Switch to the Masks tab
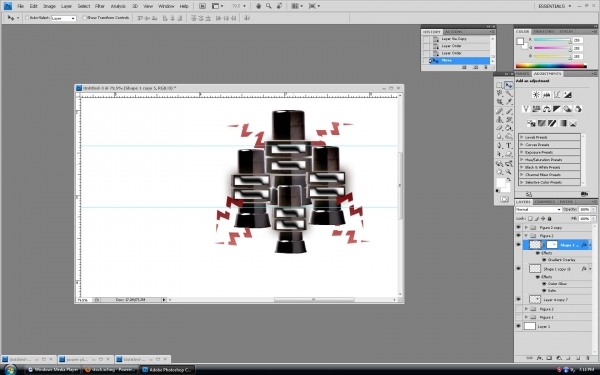 pyautogui.click(x=522, y=73)
